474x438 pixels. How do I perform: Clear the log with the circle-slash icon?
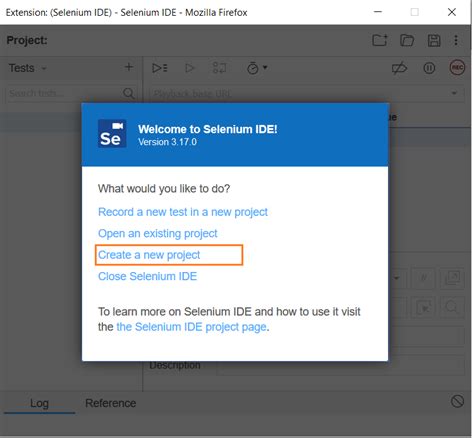pos(457,401)
